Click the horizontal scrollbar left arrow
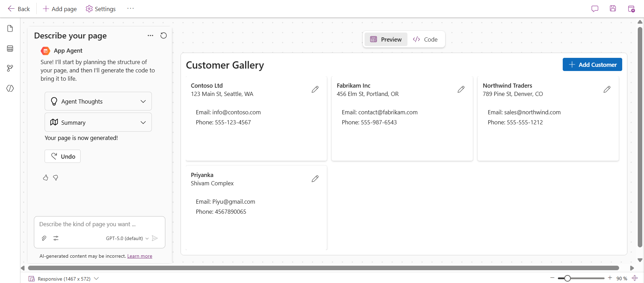 22,268
